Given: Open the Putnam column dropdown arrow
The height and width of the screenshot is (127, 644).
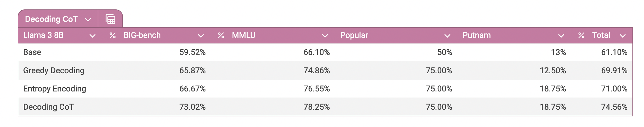Looking at the screenshot, I should [x=561, y=36].
